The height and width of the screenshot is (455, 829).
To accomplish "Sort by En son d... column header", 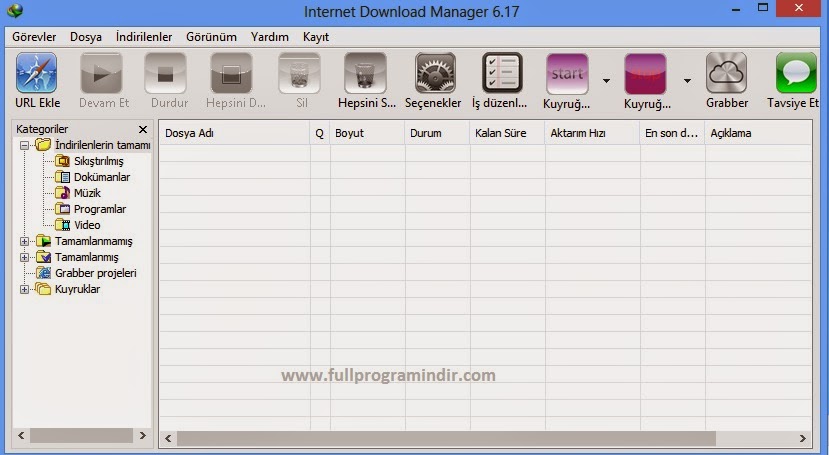I will pyautogui.click(x=672, y=133).
